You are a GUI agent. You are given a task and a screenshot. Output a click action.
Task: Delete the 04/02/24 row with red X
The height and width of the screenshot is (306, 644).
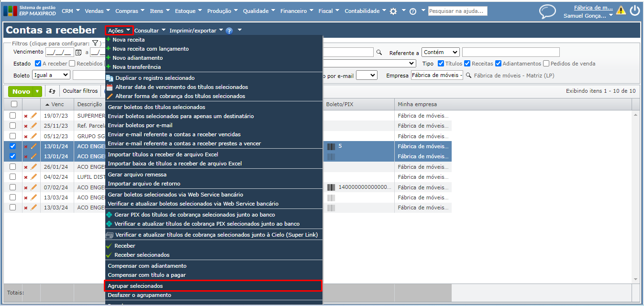pos(26,177)
